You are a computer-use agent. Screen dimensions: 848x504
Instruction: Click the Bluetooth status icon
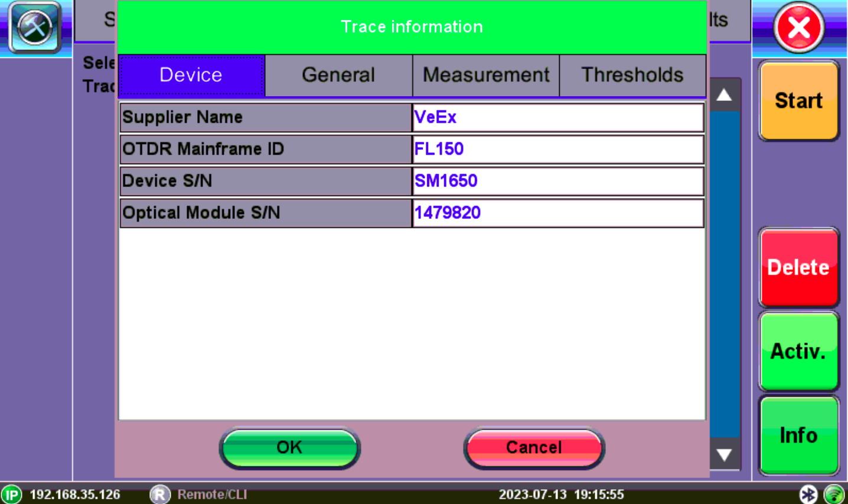[808, 494]
